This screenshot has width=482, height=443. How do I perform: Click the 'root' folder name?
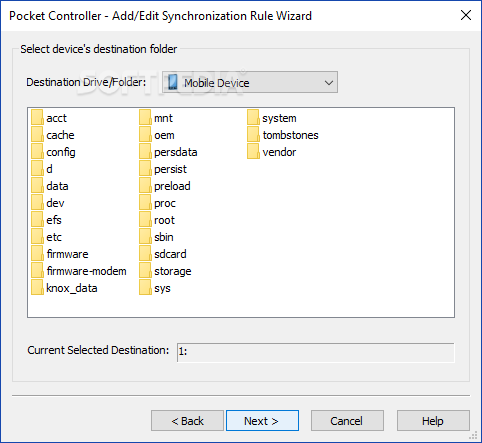[x=164, y=220]
